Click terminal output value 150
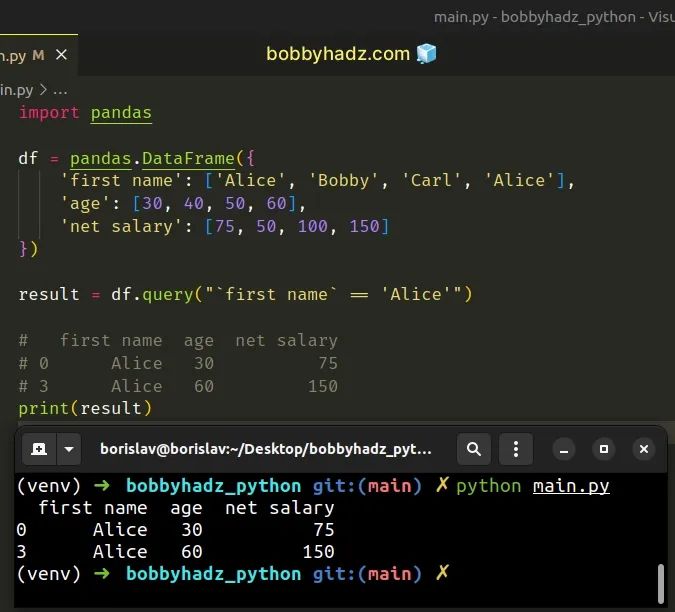Screen dimensions: 675x612 (x=318, y=552)
